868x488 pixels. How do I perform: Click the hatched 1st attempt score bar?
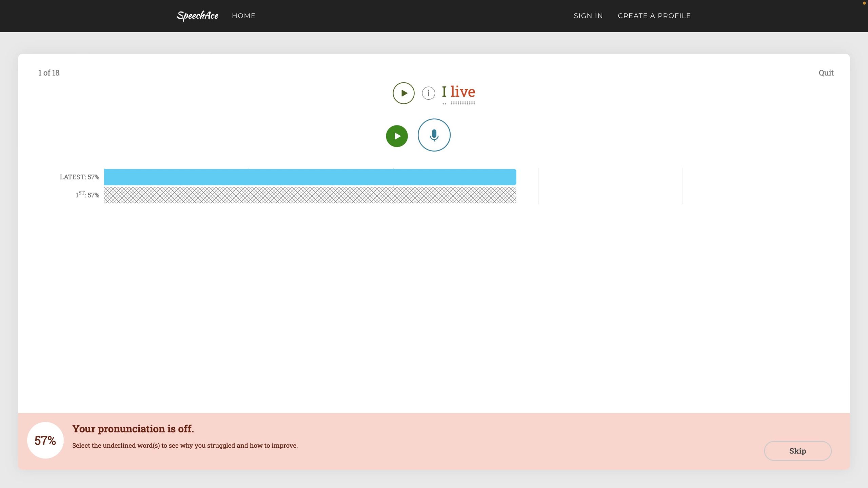point(310,195)
